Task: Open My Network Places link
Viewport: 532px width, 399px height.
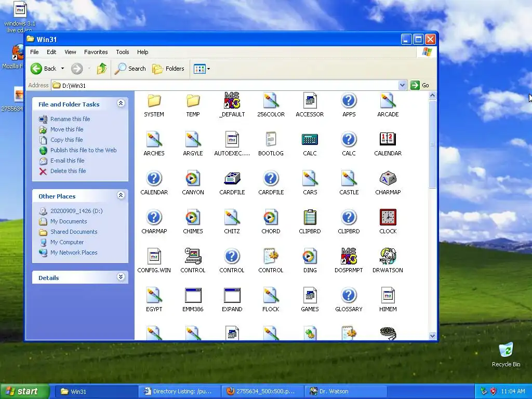Action: click(74, 252)
